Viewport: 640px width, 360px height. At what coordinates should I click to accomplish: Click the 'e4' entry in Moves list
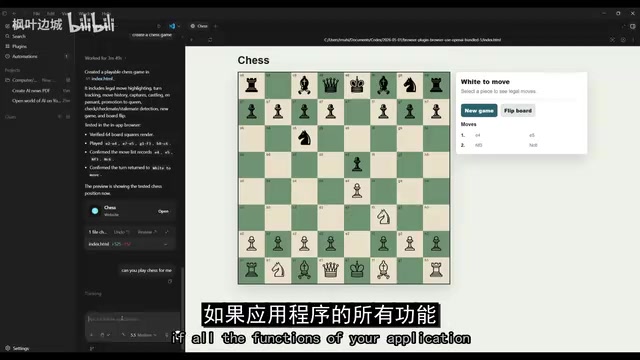tap(478, 135)
